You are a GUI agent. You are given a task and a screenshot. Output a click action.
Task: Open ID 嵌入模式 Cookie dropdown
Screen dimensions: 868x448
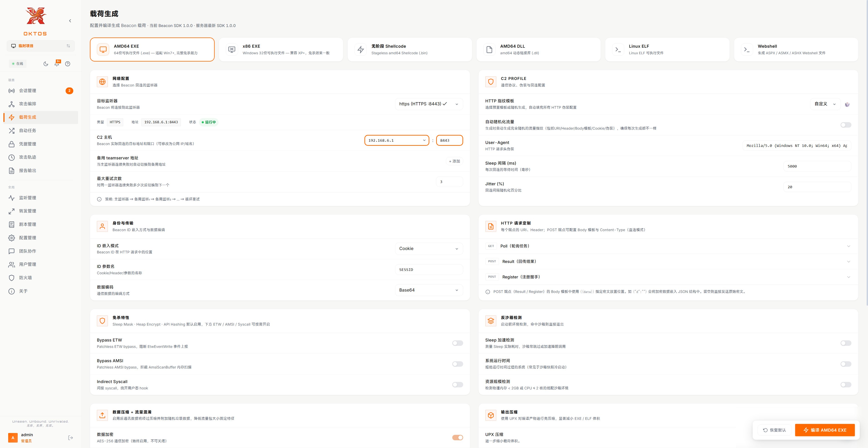(429, 248)
